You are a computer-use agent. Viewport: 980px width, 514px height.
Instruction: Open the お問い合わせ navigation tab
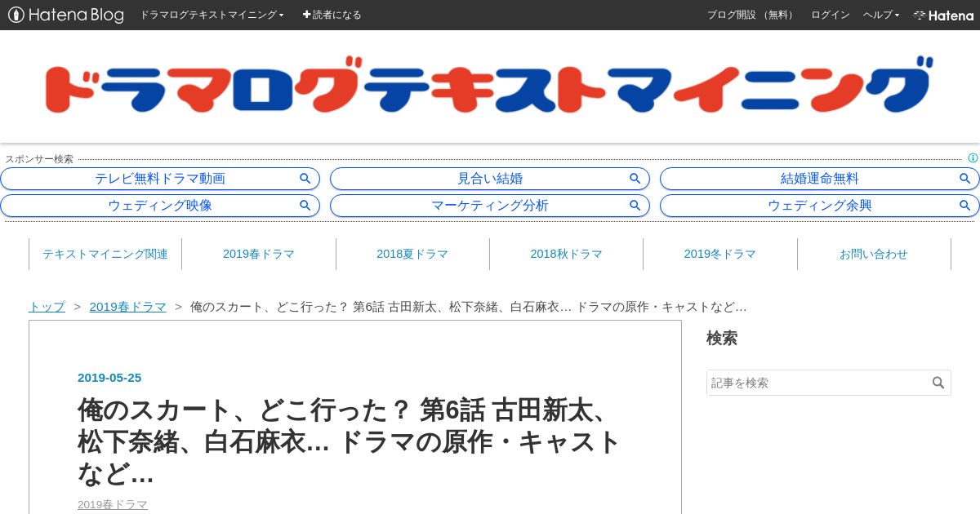(x=874, y=254)
